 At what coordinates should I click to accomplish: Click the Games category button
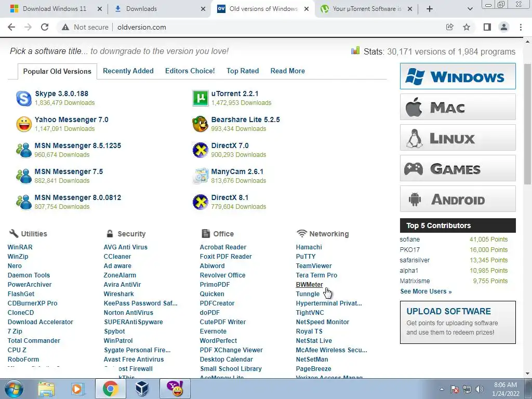[458, 168]
